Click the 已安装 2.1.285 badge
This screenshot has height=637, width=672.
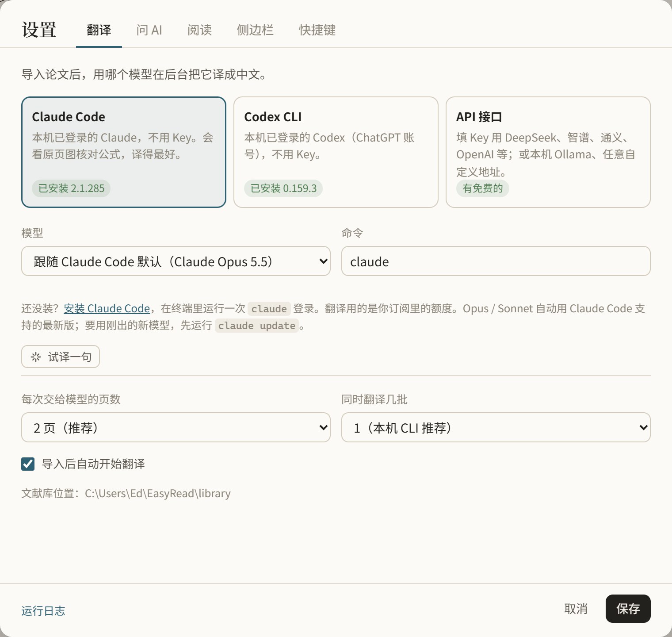(x=71, y=188)
